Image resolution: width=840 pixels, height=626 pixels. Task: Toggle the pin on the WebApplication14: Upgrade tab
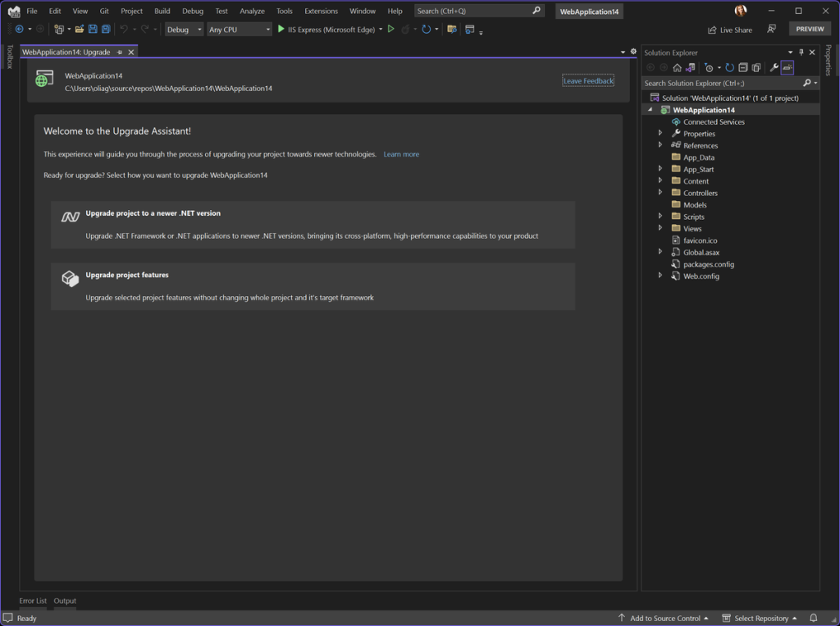tap(119, 51)
